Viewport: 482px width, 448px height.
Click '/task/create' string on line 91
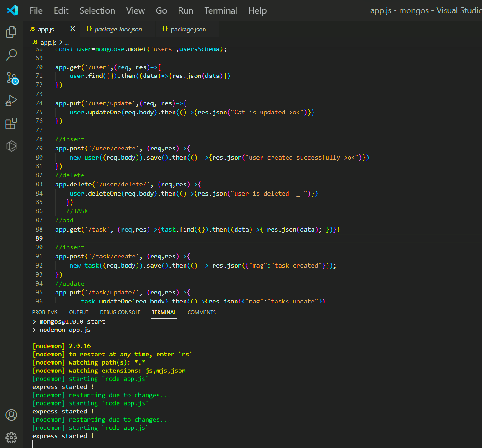click(x=114, y=257)
